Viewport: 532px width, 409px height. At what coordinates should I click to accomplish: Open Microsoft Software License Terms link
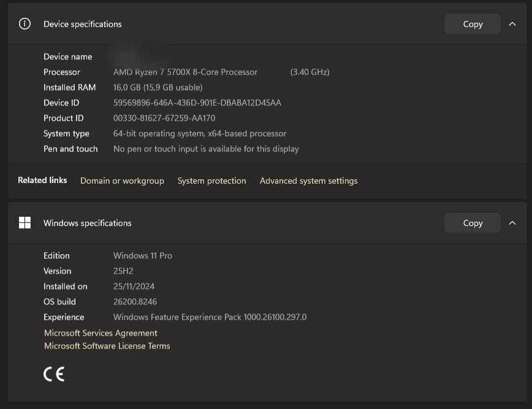pyautogui.click(x=107, y=346)
